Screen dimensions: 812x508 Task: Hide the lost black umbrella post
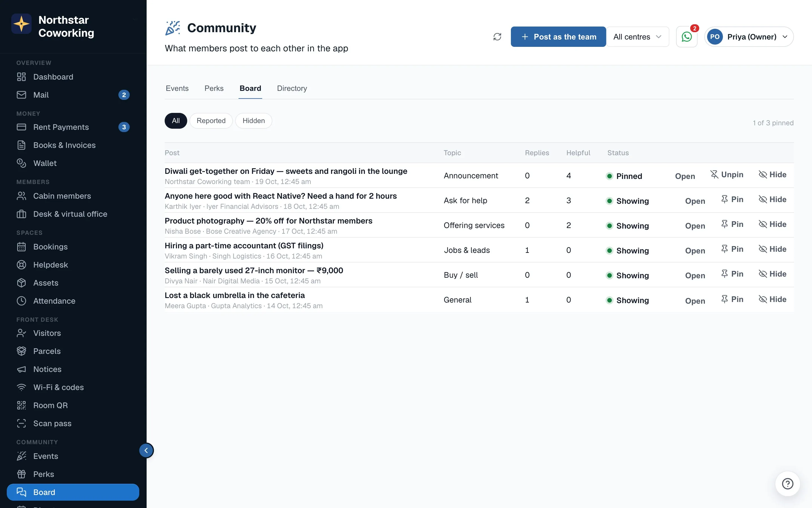(773, 299)
